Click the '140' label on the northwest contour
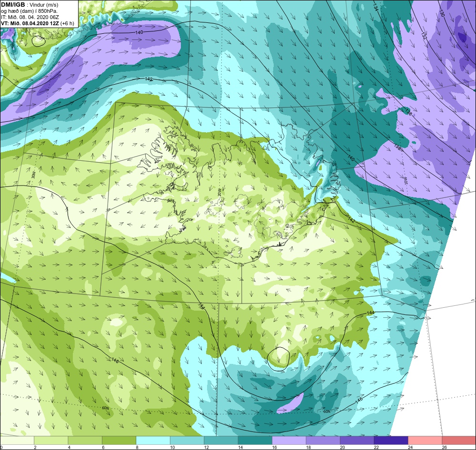Image resolution: width=476 pixels, height=450 pixels. [x=139, y=32]
